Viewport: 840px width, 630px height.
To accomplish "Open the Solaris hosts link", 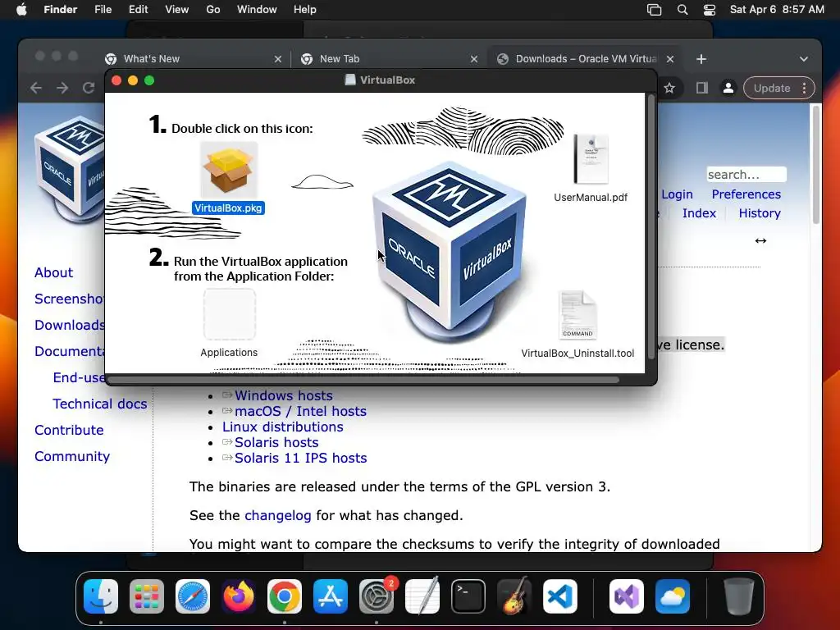I will [276, 442].
